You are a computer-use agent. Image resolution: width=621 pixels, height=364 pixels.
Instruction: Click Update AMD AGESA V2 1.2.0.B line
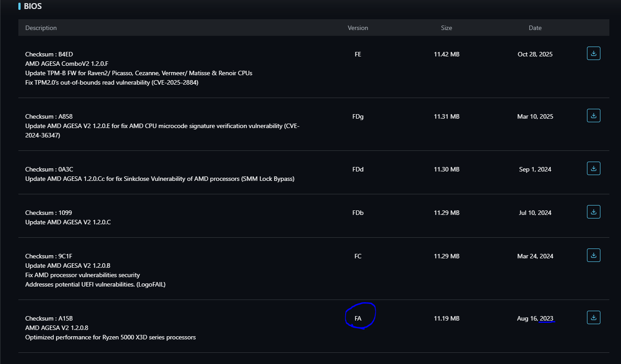[68, 266]
